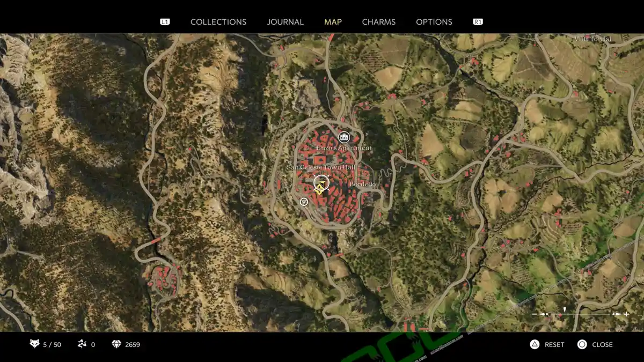This screenshot has width=644, height=362.
Task: Click the Villa Torrisi map label
Action: pyautogui.click(x=592, y=39)
